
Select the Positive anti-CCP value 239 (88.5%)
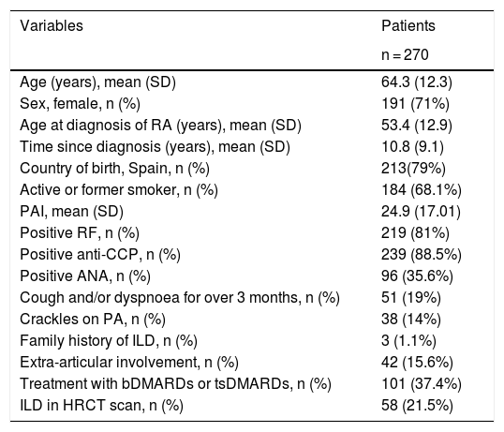pos(422,255)
